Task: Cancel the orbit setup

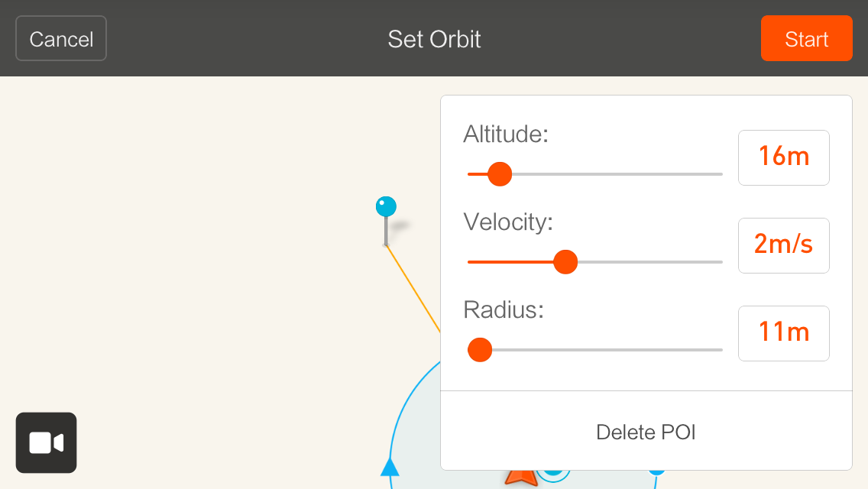Action: click(x=61, y=38)
